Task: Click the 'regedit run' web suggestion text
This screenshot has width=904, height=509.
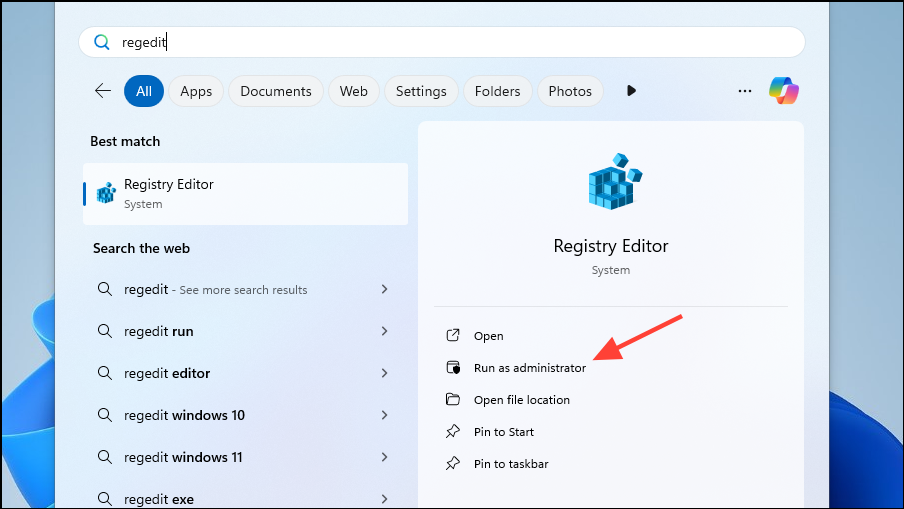Action: (x=159, y=331)
